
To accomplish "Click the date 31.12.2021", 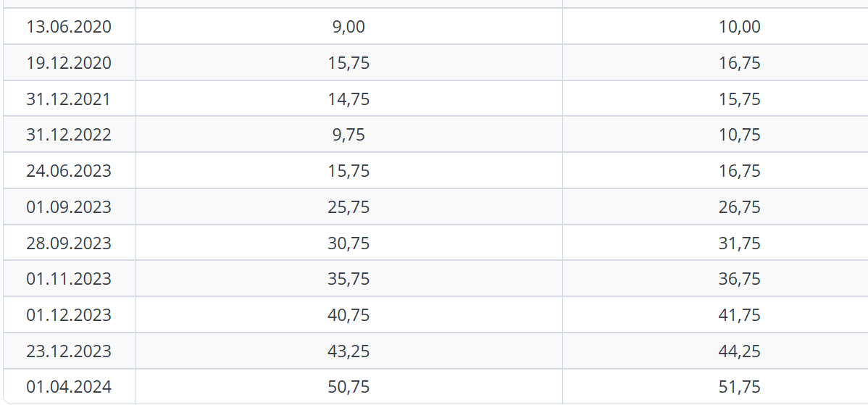I will pyautogui.click(x=69, y=99).
